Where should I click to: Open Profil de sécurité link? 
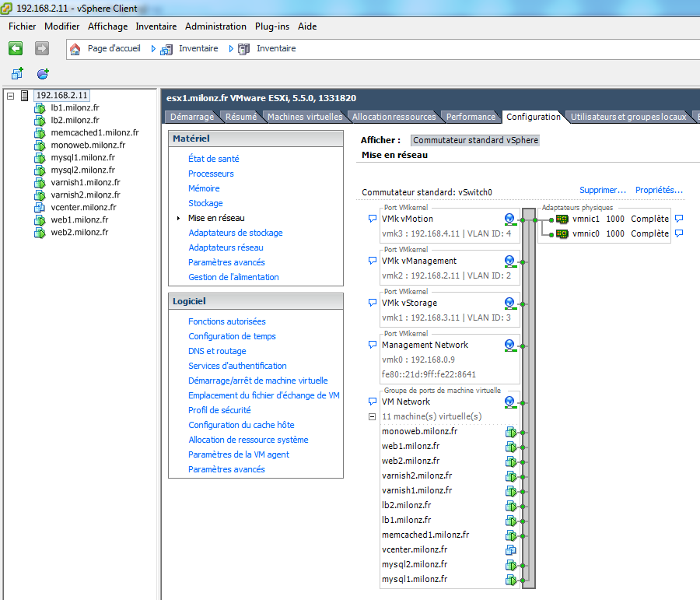(x=219, y=409)
